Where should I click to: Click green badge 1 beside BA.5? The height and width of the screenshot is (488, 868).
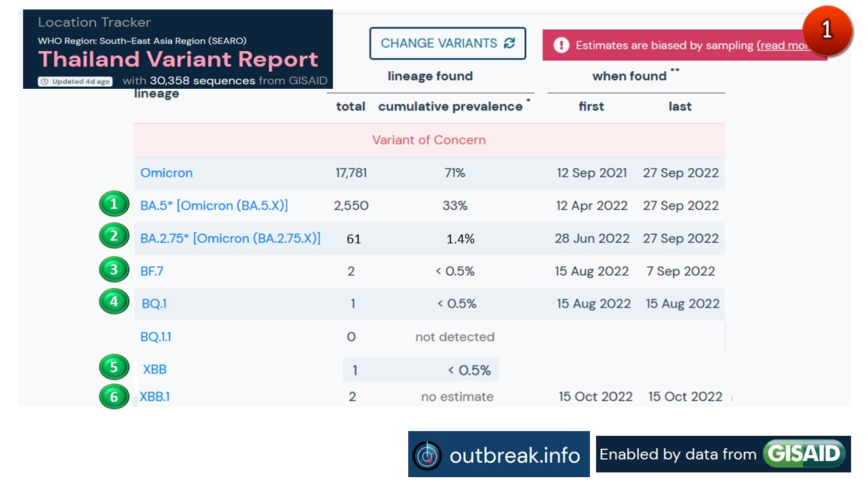pos(114,204)
